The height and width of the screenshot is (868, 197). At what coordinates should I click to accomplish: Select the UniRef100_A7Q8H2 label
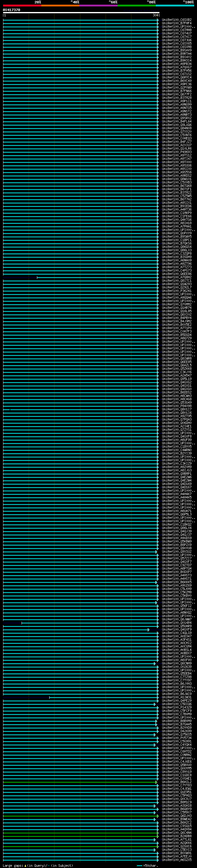(x=177, y=277)
